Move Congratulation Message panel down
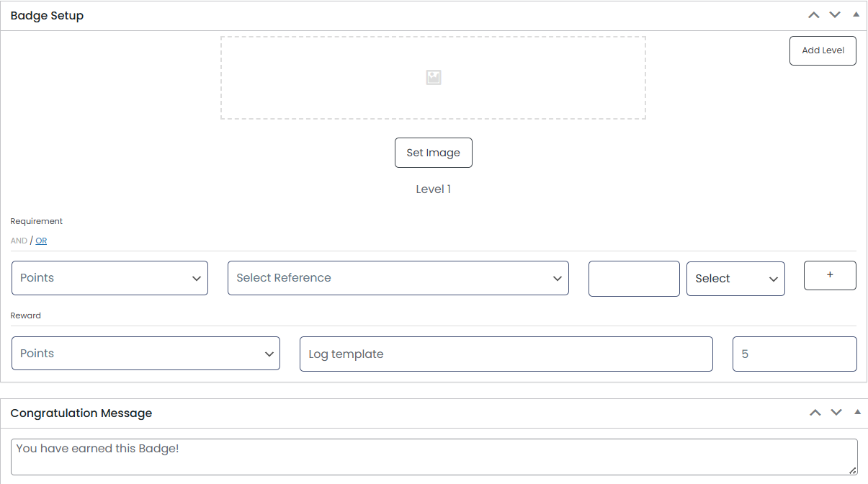Image resolution: width=868 pixels, height=484 pixels. (x=836, y=413)
